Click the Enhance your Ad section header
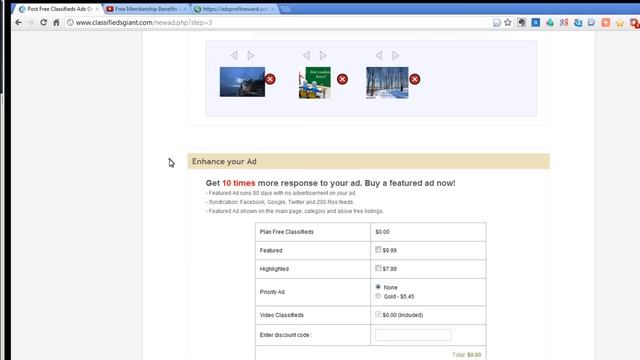 pyautogui.click(x=369, y=161)
